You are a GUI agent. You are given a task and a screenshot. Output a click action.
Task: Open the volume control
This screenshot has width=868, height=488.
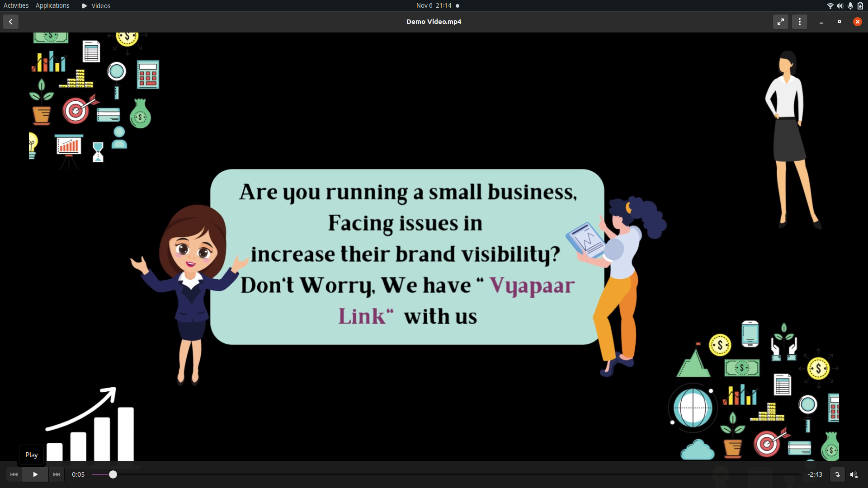(854, 474)
